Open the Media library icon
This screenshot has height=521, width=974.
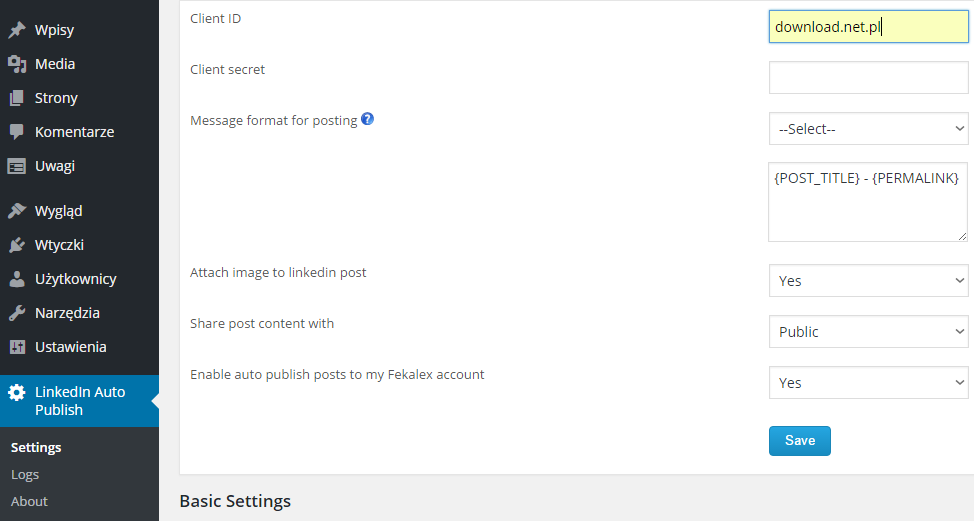tap(17, 64)
